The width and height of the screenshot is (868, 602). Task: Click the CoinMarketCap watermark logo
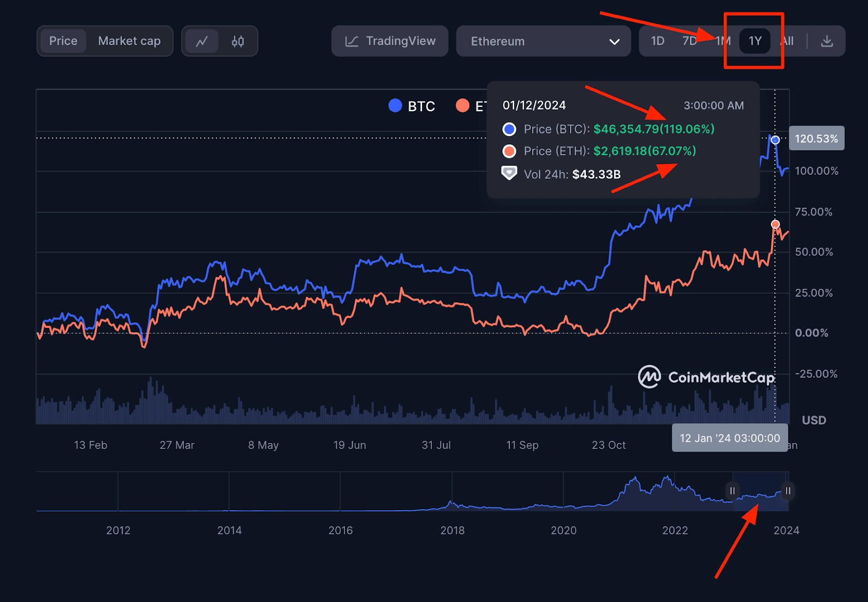tap(649, 377)
